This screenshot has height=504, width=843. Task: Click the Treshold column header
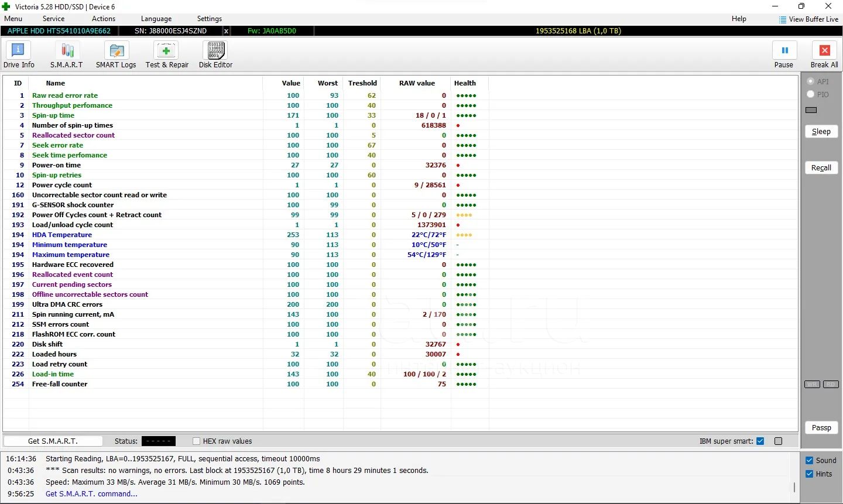pos(362,83)
